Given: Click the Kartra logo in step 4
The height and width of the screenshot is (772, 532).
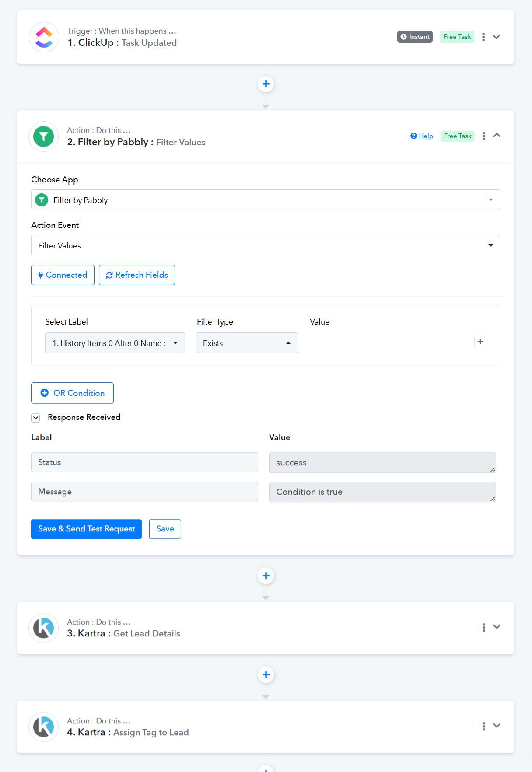Looking at the screenshot, I should [43, 727].
